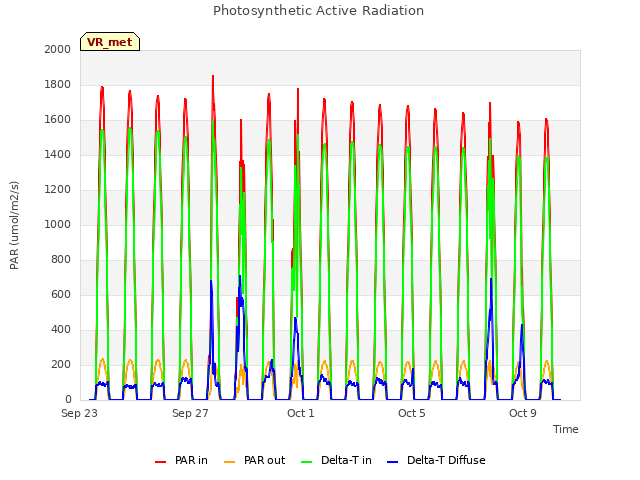The height and width of the screenshot is (480, 640).
Task: Click the blue diffuse spike near Oct 8
Action: point(491,280)
